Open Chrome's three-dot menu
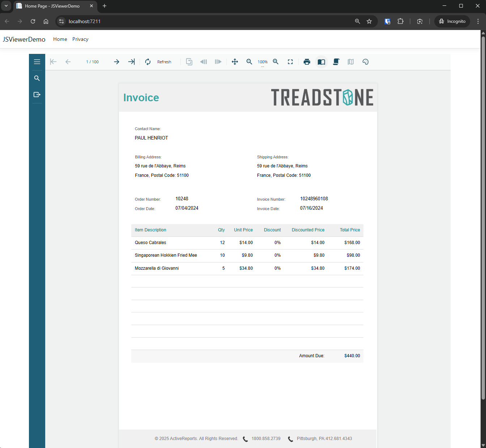 pyautogui.click(x=478, y=21)
